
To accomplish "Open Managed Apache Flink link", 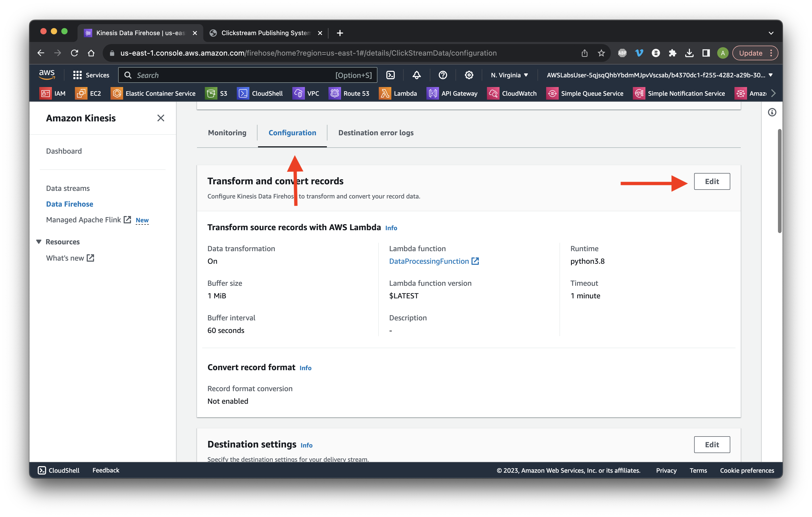I will [x=88, y=220].
